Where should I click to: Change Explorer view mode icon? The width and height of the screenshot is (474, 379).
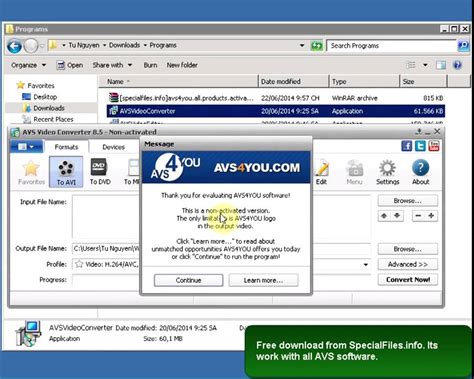click(411, 65)
